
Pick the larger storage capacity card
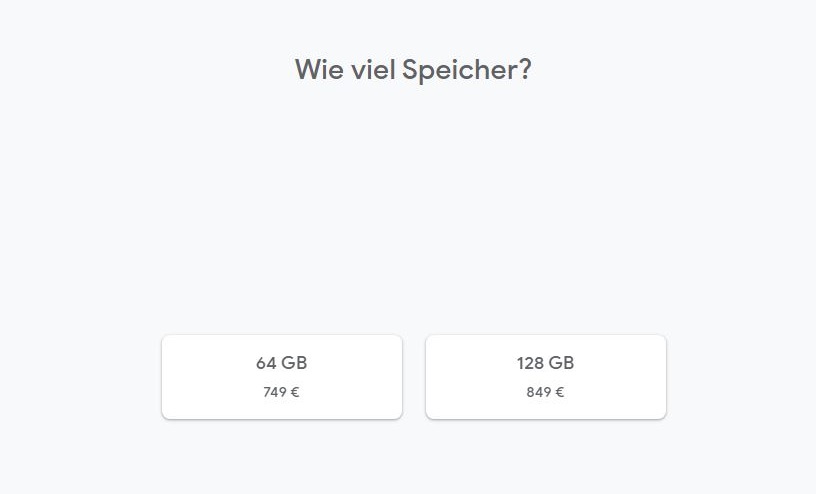(x=545, y=377)
